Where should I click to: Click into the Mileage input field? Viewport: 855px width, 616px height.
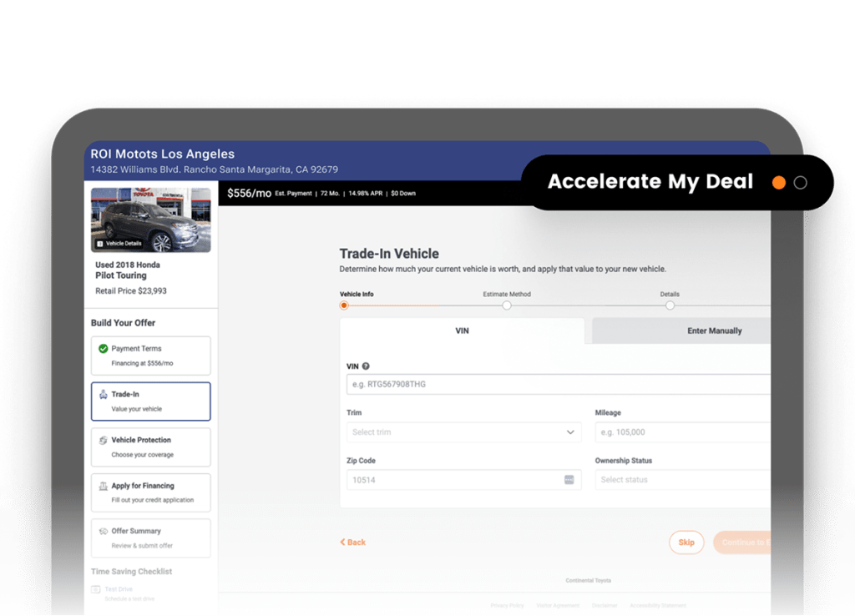pyautogui.click(x=681, y=432)
